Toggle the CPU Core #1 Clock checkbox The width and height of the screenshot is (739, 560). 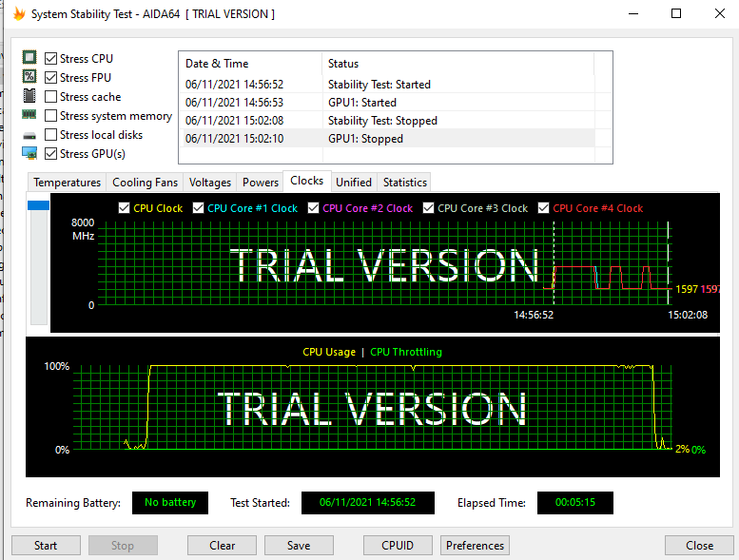(199, 208)
